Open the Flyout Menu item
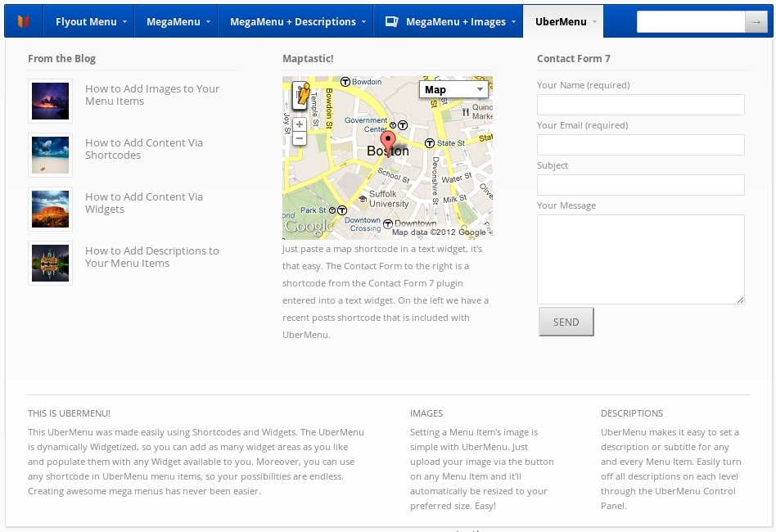This screenshot has width=776, height=532. point(91,21)
